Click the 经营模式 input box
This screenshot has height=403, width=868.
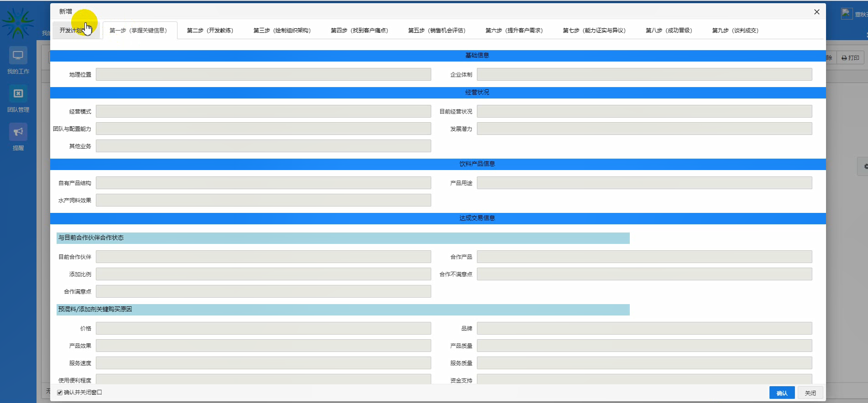(263, 111)
